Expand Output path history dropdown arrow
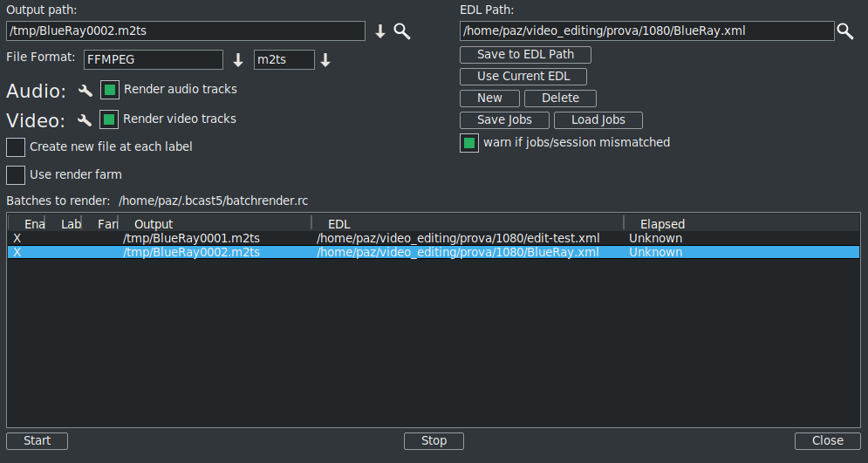The width and height of the screenshot is (868, 463). coord(380,32)
